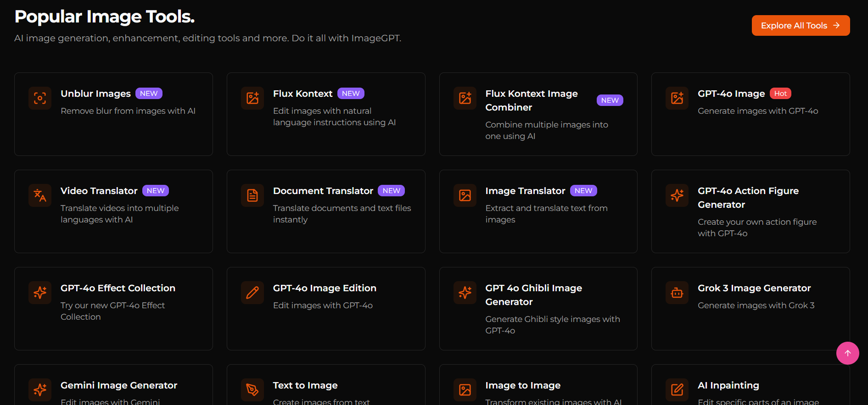Open the Image to Image title
Screen dimensions: 868x405
523,385
